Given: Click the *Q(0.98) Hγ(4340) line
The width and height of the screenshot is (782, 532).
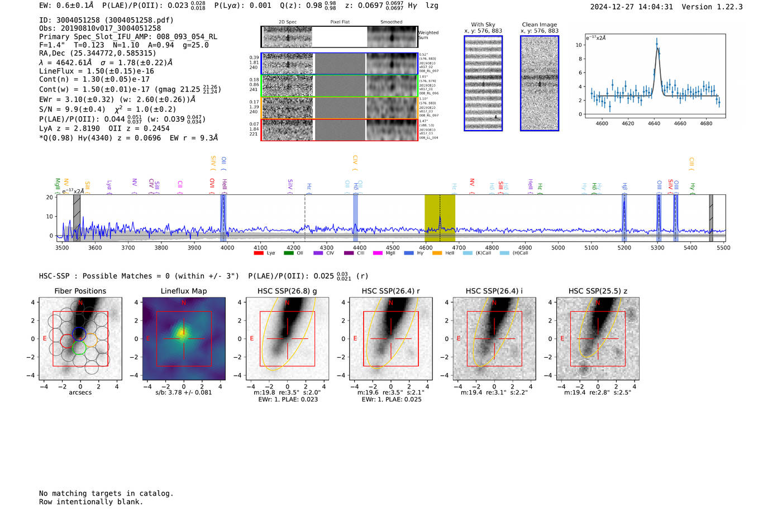Looking at the screenshot, I should pyautogui.click(x=128, y=138).
